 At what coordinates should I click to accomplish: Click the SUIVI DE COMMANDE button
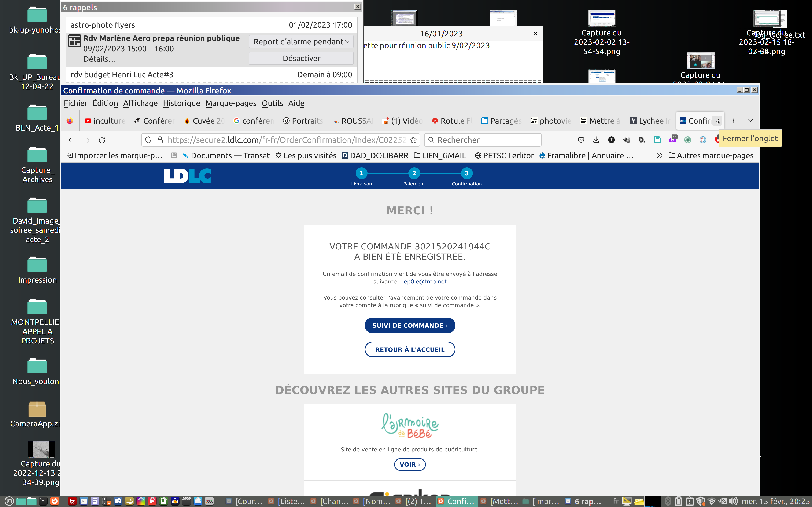click(409, 325)
